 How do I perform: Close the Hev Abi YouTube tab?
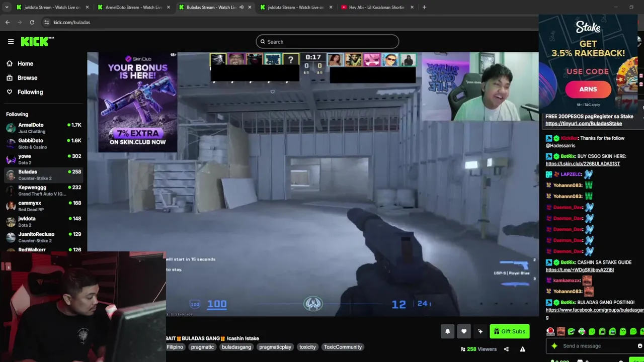point(412,7)
